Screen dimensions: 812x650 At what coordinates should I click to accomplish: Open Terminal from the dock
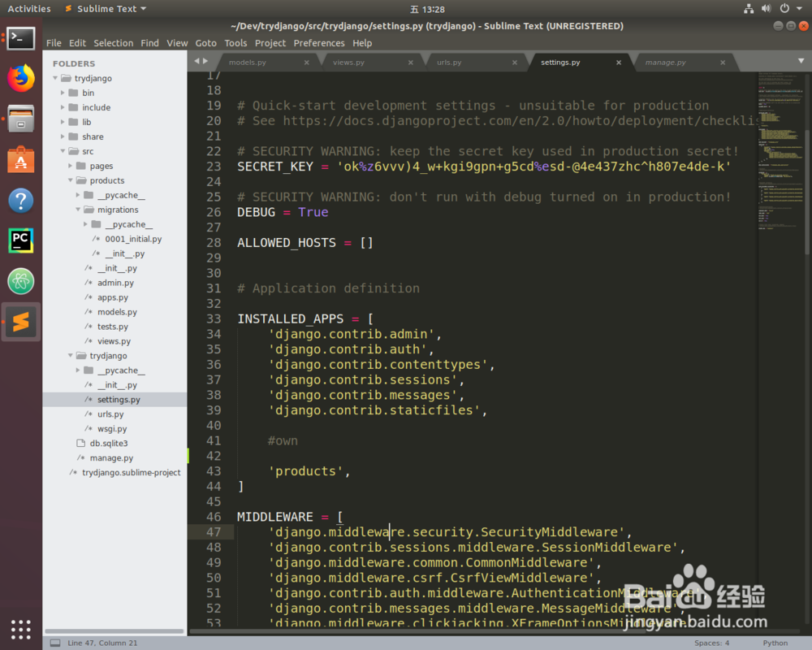21,38
